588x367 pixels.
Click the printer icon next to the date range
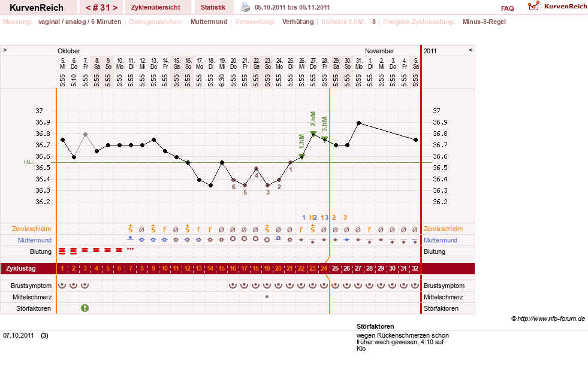[x=246, y=7]
